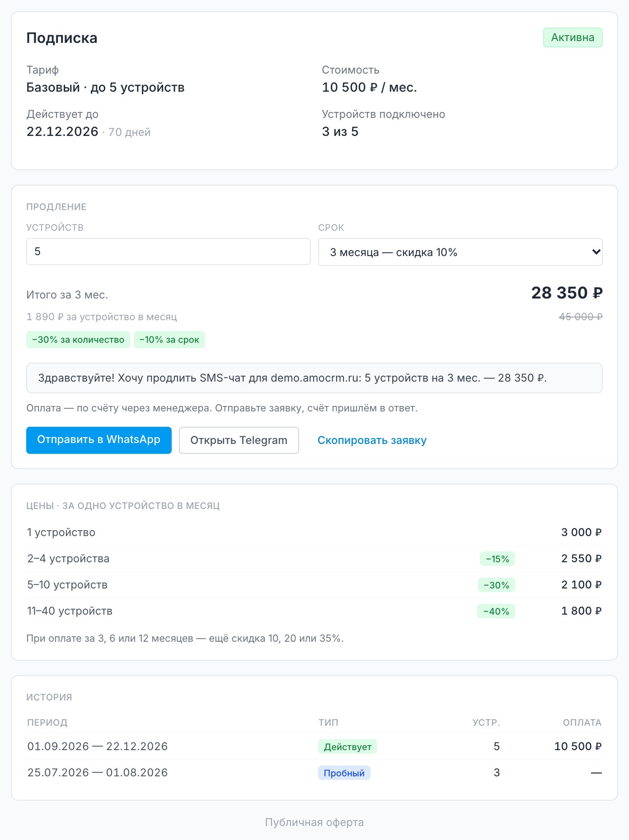This screenshot has height=840, width=629.
Task: Click the 5–10 устройств row label
Action: click(67, 585)
